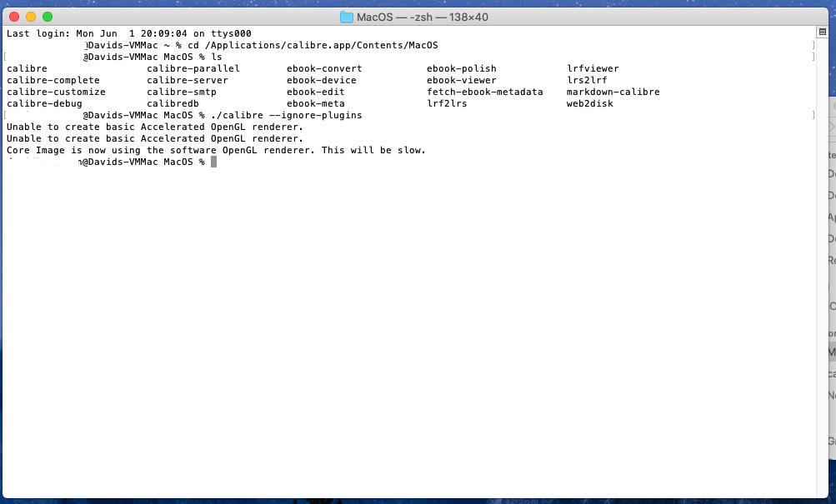Click the window title 'MacOS — -zsh — 138×40'
This screenshot has width=836, height=504.
423,17
